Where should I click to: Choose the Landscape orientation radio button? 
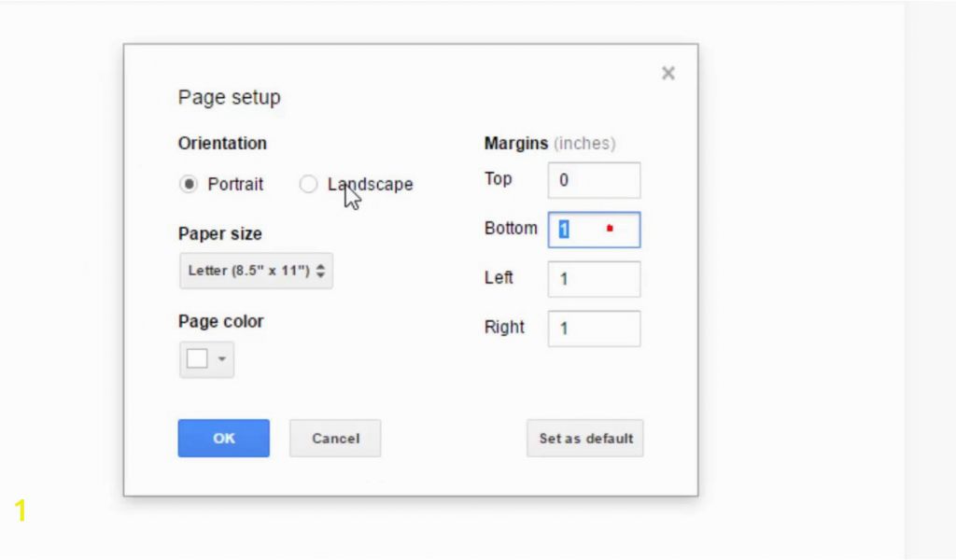[308, 185]
